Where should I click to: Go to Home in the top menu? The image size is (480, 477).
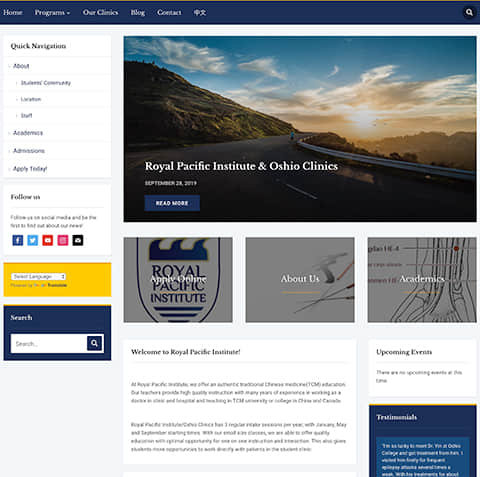tap(13, 12)
